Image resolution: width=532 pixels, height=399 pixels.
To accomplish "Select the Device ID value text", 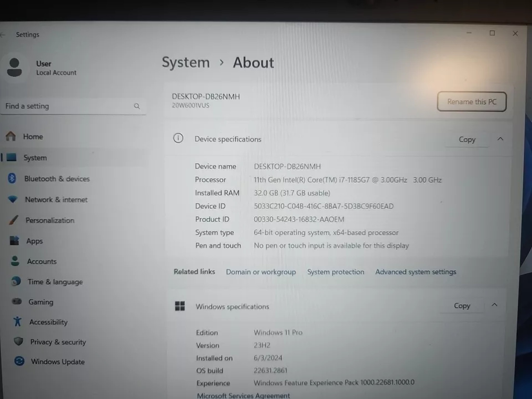I will (x=323, y=206).
